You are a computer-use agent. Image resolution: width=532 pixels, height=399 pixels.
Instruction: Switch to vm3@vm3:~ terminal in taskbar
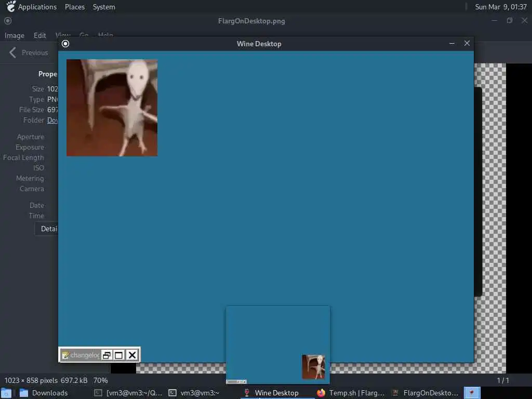[194, 393]
